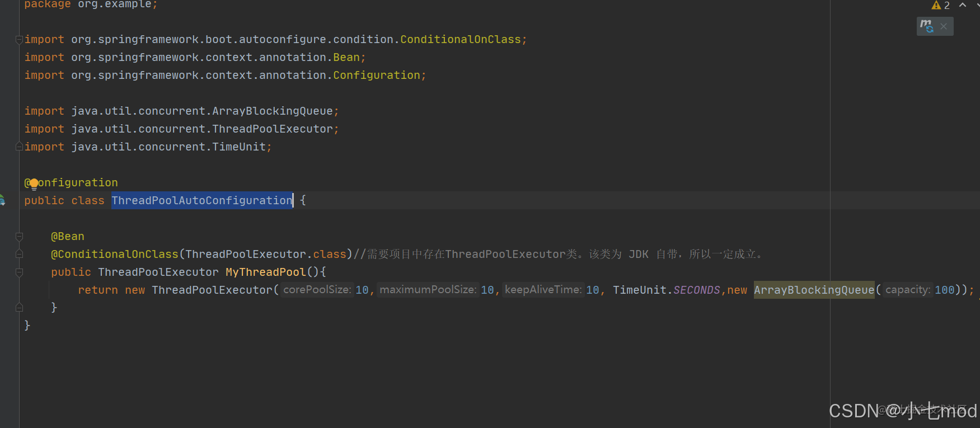This screenshot has height=428, width=980.
Task: Click the corePoolSize parameter hint
Action: click(317, 290)
